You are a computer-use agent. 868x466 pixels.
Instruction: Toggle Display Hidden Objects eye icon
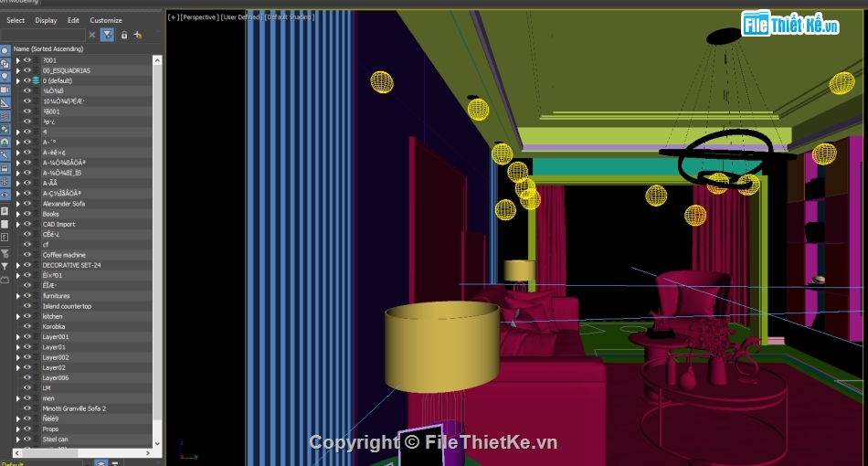(x=5, y=195)
